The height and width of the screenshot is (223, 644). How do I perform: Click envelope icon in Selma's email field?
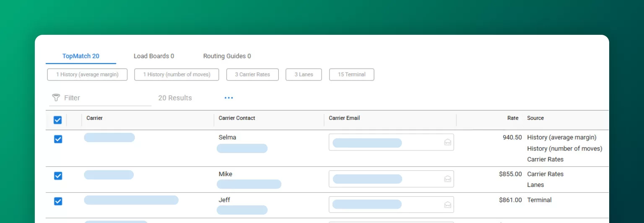pos(447,143)
